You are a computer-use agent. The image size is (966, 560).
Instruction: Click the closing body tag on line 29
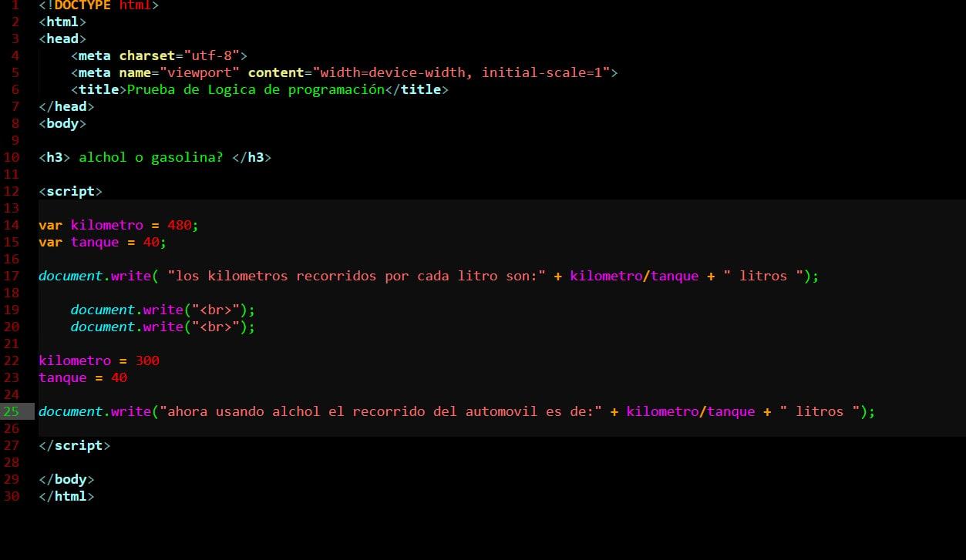point(66,479)
